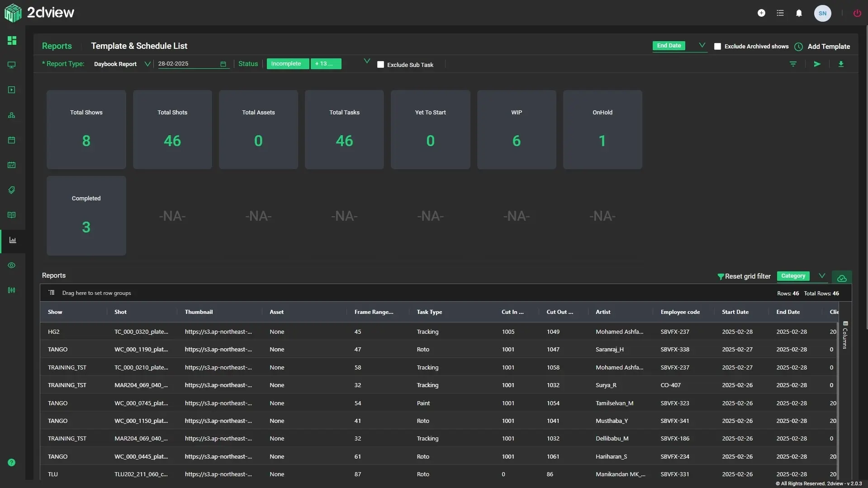Image resolution: width=868 pixels, height=488 pixels.
Task: Click the TLU show cell
Action: [53, 474]
